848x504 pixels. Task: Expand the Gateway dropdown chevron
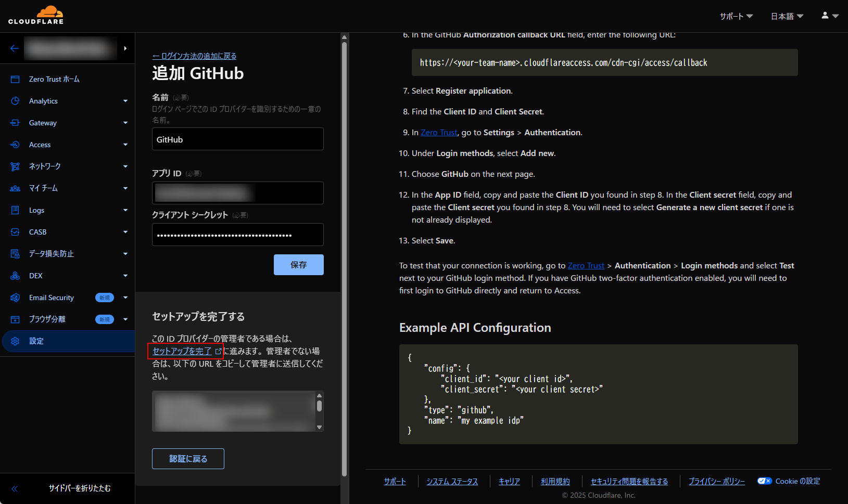point(125,123)
